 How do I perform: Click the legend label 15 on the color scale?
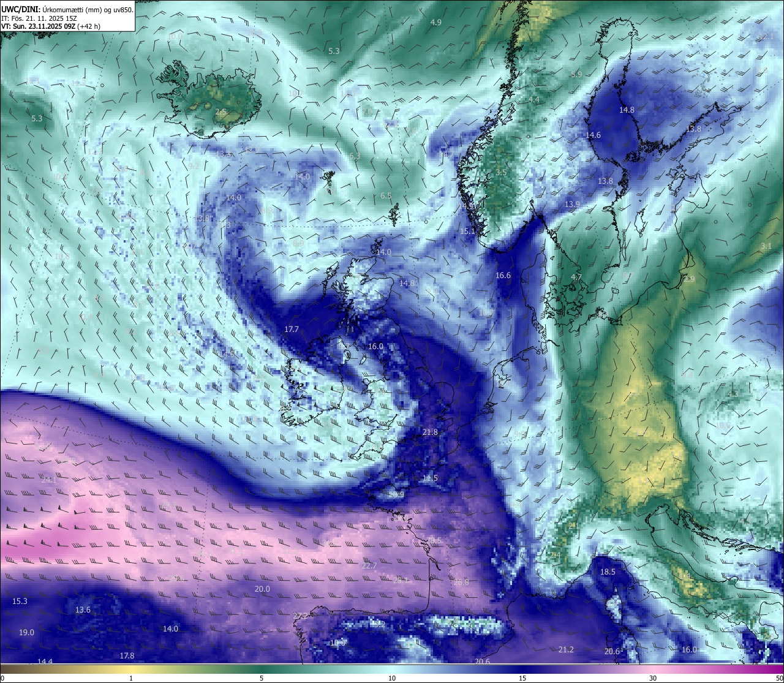522,678
